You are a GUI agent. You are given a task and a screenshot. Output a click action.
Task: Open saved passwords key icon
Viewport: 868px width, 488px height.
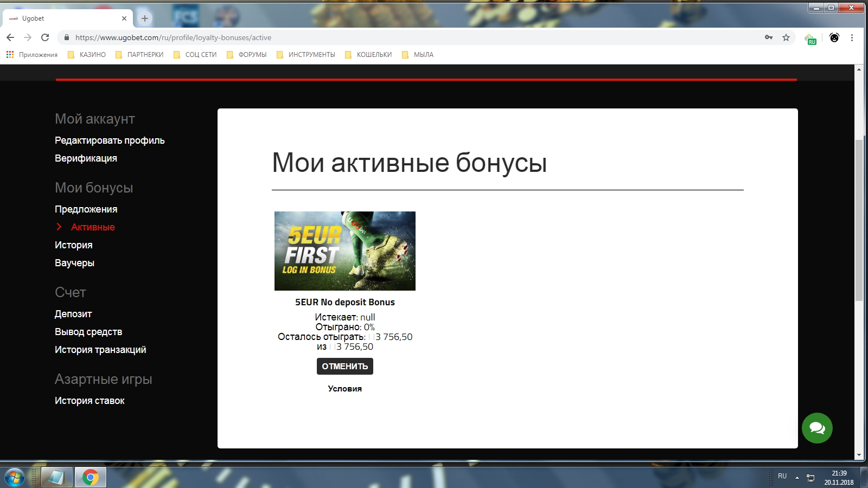pyautogui.click(x=769, y=37)
